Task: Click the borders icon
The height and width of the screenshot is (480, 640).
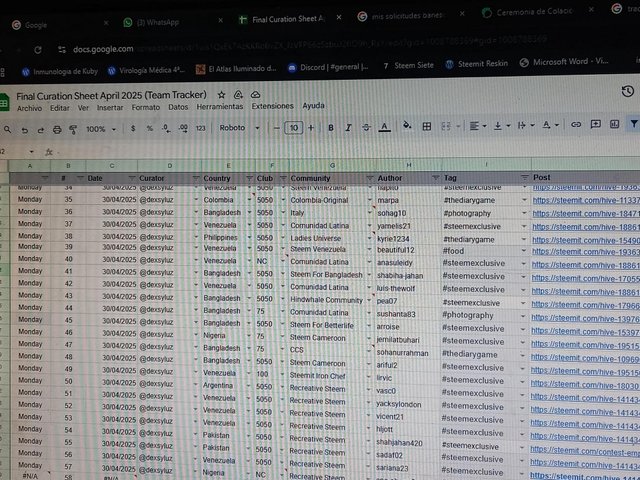Action: [x=427, y=127]
